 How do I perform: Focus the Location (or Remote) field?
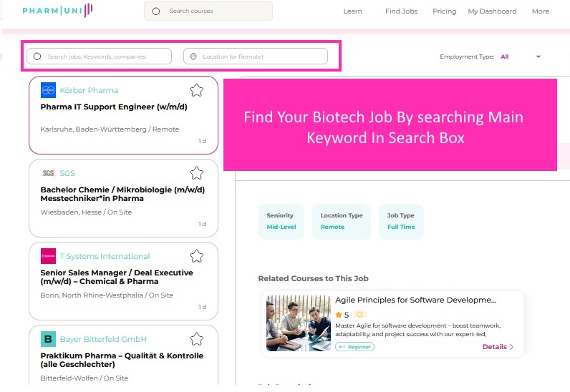click(x=256, y=57)
